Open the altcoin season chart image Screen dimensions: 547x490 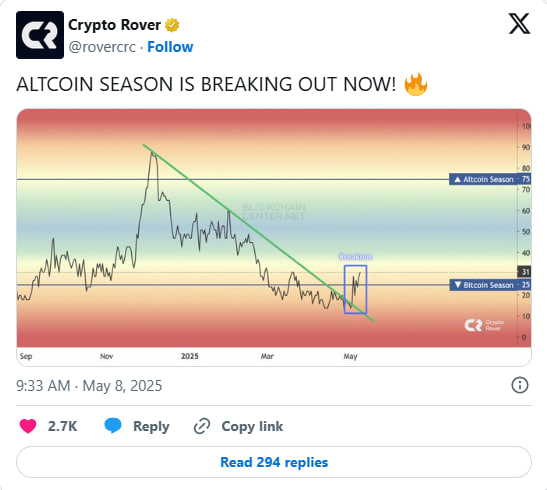[x=274, y=238]
